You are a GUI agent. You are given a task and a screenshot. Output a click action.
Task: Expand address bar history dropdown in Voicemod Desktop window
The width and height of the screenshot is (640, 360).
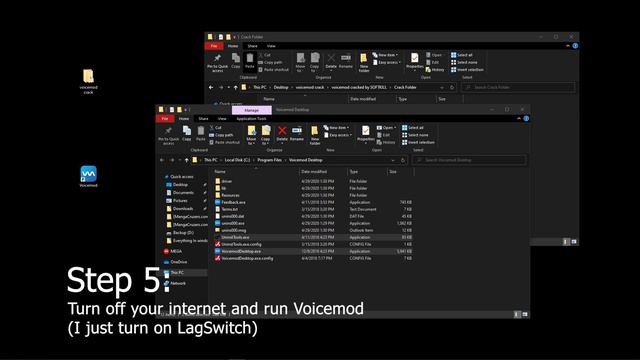pos(393,160)
